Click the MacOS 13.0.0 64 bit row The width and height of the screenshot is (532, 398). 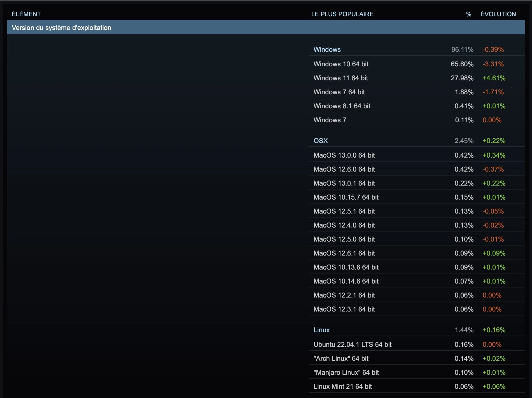(x=344, y=155)
